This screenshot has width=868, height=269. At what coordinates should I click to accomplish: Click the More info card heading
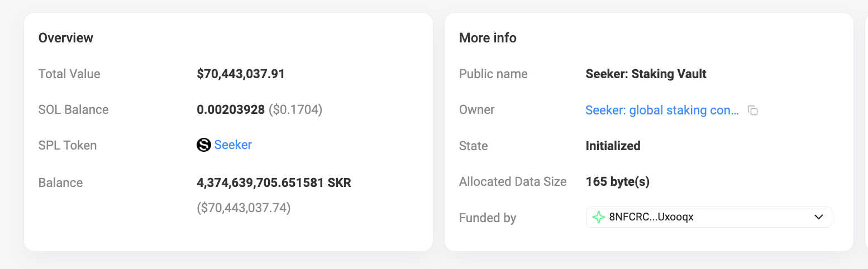click(x=488, y=38)
